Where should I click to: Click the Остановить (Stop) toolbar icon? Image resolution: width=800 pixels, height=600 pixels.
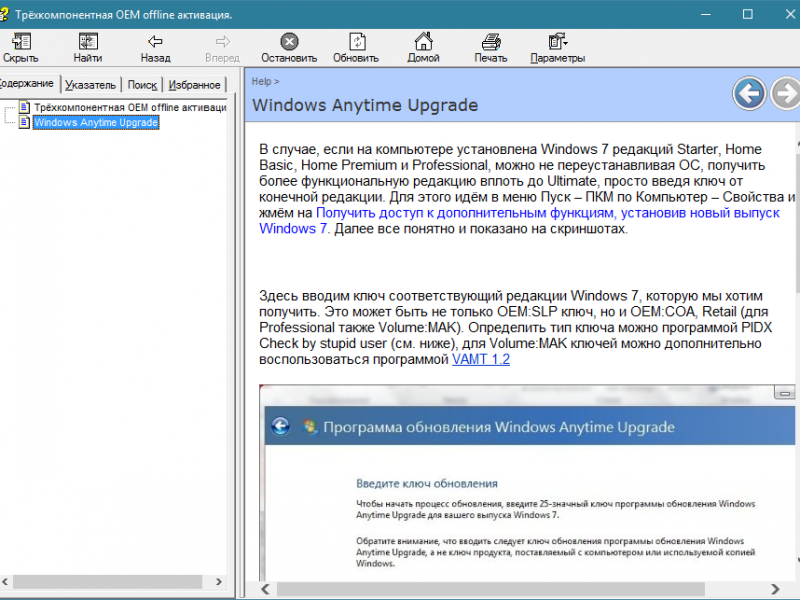[289, 42]
